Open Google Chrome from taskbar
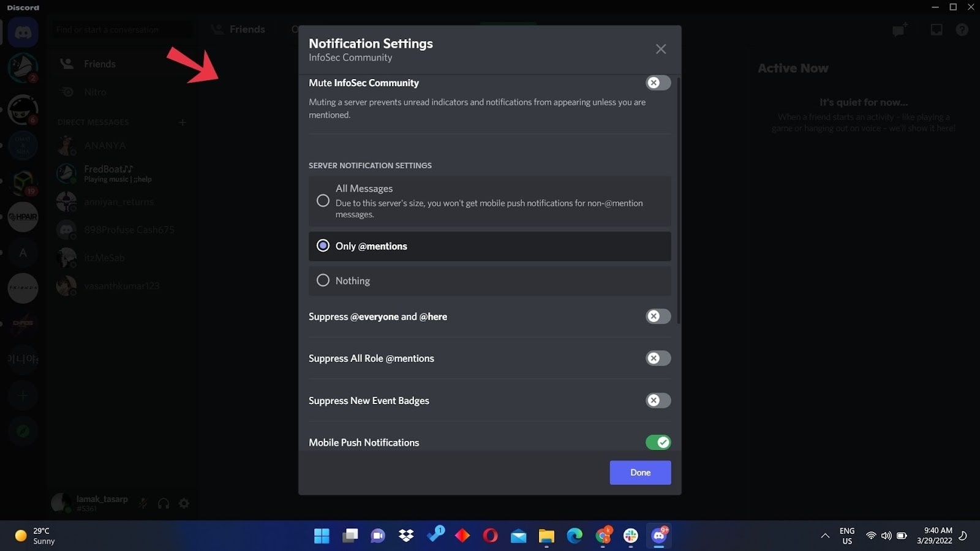This screenshot has width=980, height=551. (x=603, y=536)
